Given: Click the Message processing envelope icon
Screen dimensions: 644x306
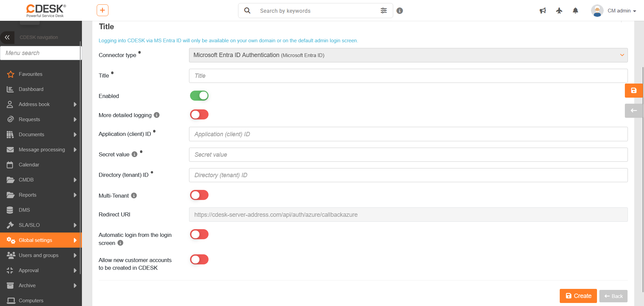Looking at the screenshot, I should coord(10,150).
